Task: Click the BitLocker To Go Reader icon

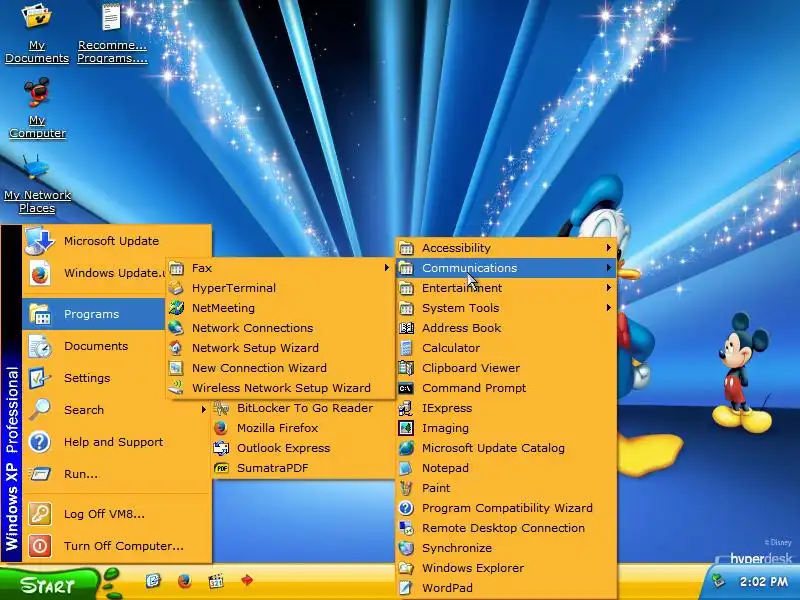Action: [221, 408]
